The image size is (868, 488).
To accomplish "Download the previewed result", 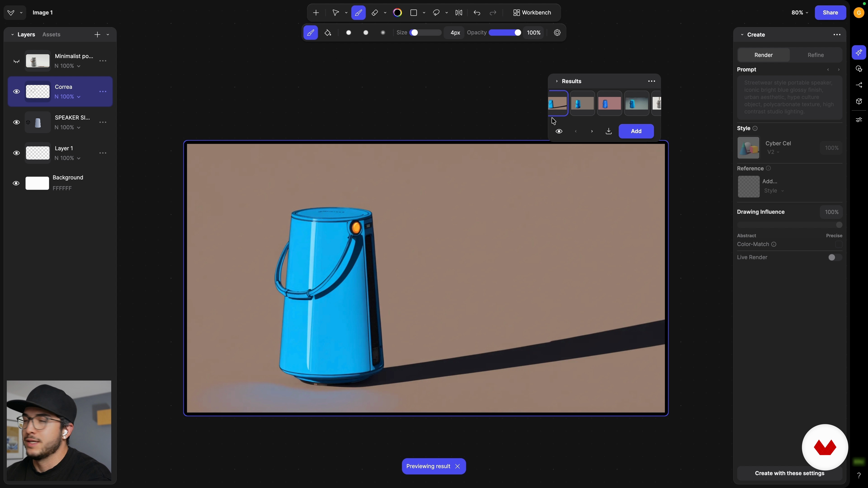I will [x=609, y=131].
